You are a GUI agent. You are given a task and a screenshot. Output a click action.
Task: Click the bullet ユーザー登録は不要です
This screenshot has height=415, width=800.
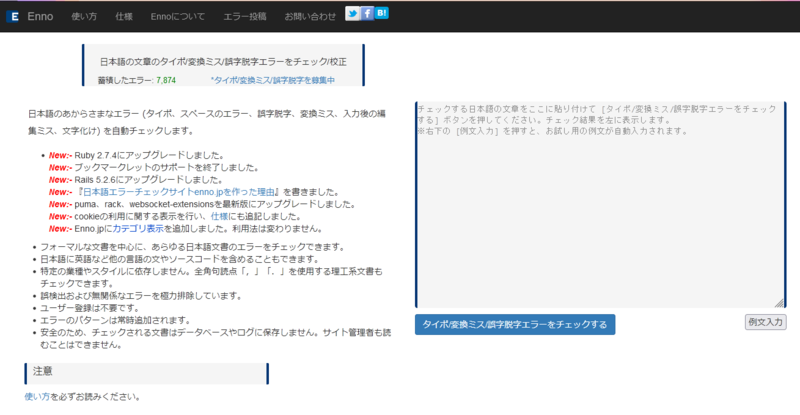click(90, 308)
